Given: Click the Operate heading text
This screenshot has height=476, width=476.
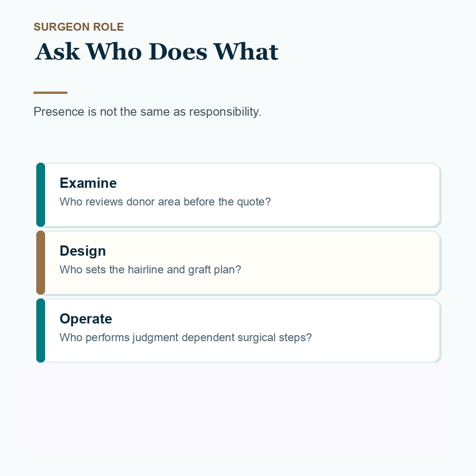Looking at the screenshot, I should pos(86,319).
